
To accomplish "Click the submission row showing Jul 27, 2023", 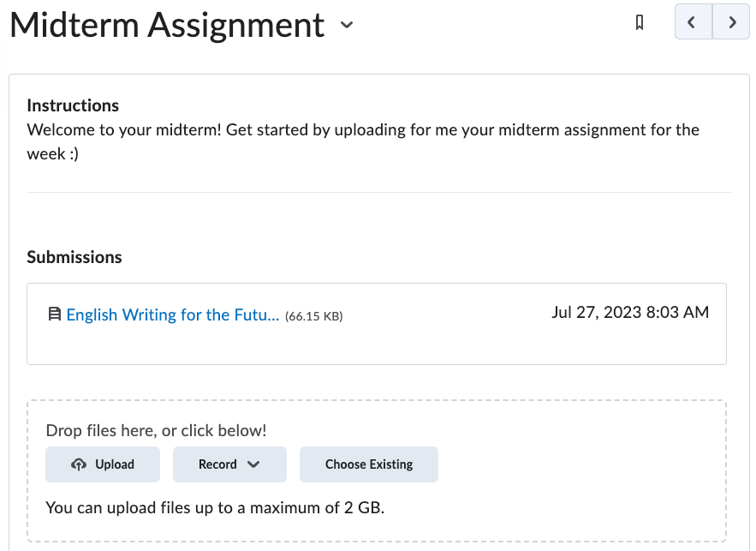I will point(378,323).
